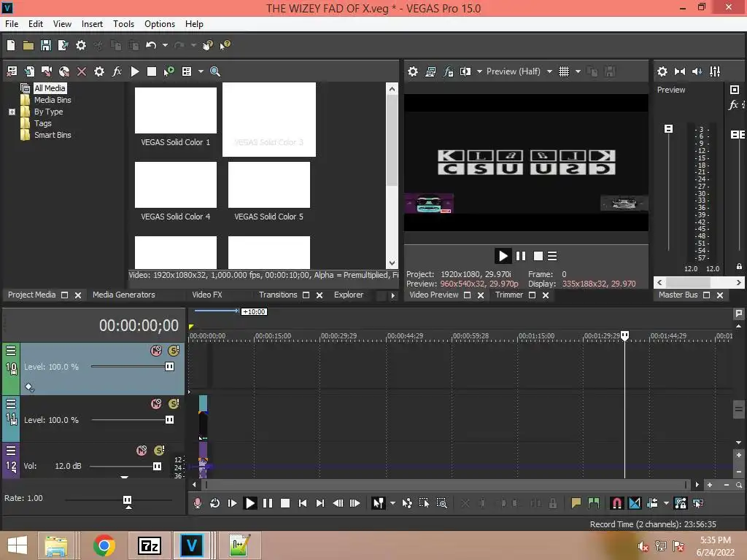Switch to the Explorer tab
The image size is (747, 560).
coord(348,295)
